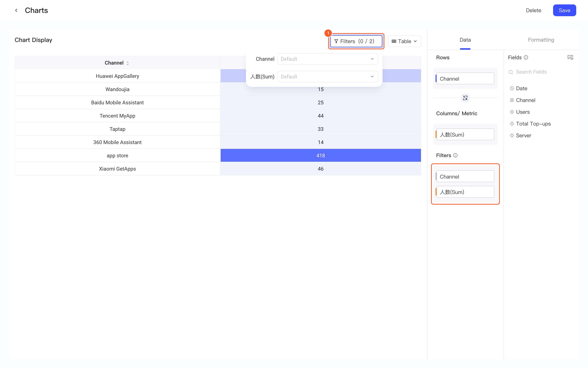The width and height of the screenshot is (588, 368).
Task: Swap rows and columns with the transpose icon
Action: click(465, 98)
